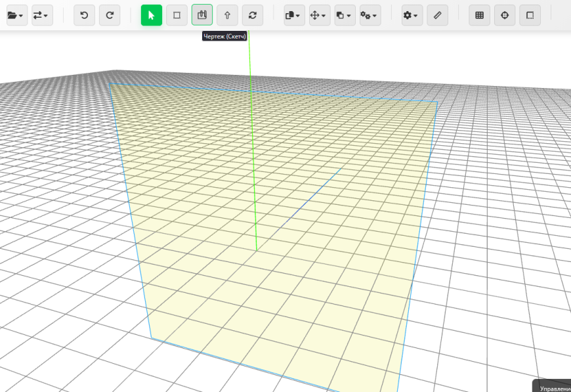This screenshot has height=392, width=571.
Task: Activate the rectangle drawing tool
Action: point(176,14)
